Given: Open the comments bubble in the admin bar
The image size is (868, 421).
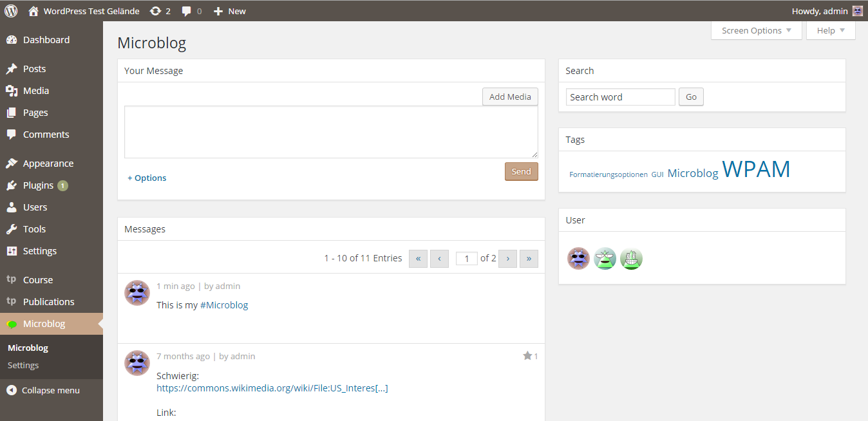Looking at the screenshot, I should pos(187,11).
